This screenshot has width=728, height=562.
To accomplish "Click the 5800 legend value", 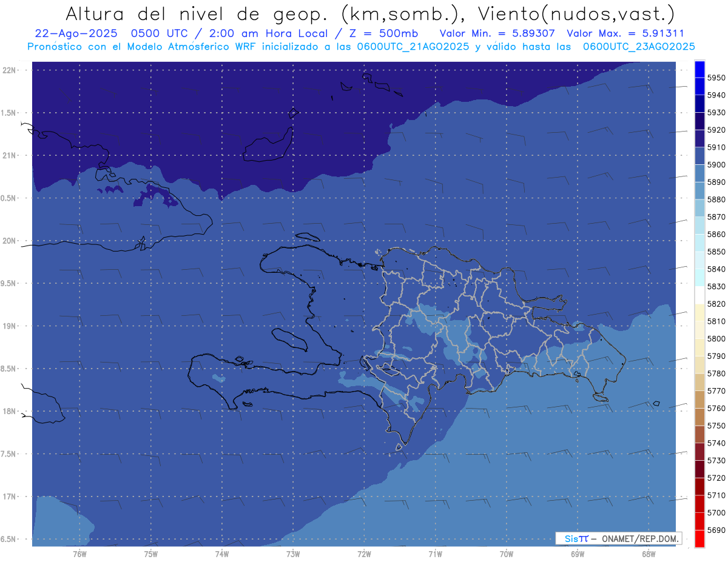I will [716, 339].
